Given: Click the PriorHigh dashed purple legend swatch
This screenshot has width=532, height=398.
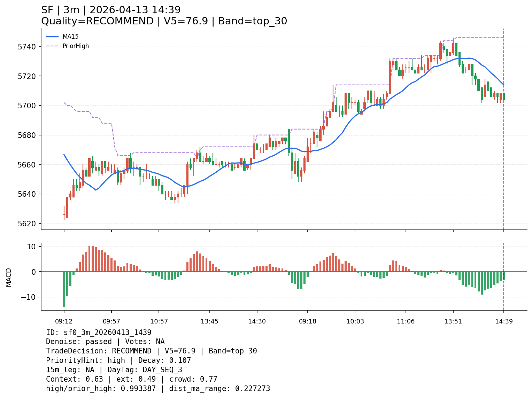Looking at the screenshot, I should tap(52, 46).
